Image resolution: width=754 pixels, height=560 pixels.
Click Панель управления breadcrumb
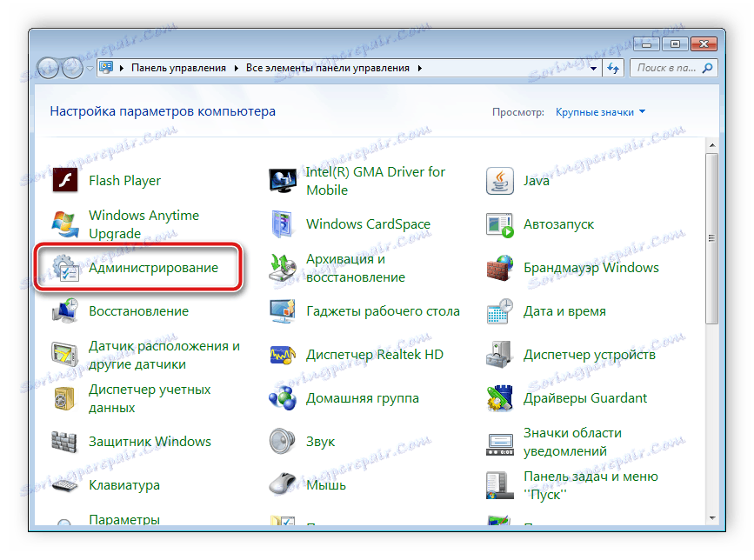click(178, 68)
